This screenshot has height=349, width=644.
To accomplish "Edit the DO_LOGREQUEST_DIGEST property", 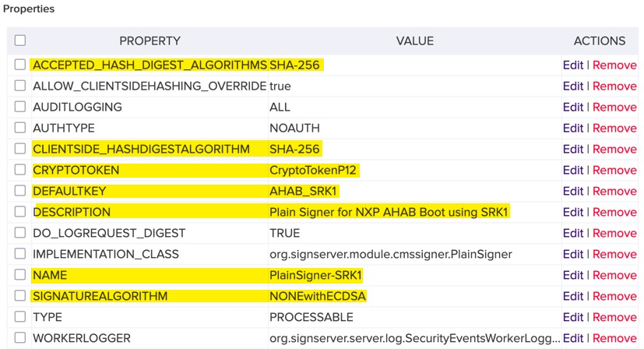I will click(572, 233).
